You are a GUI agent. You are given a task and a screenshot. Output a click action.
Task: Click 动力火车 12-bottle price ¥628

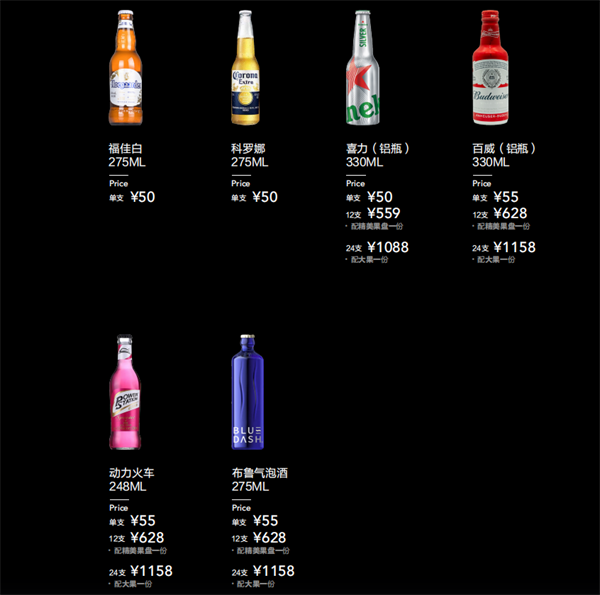coord(147,538)
